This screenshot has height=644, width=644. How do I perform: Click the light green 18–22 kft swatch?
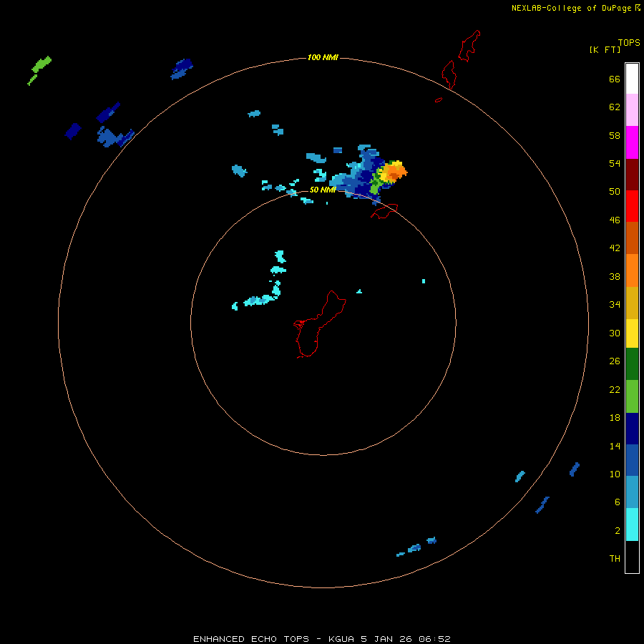pos(632,396)
